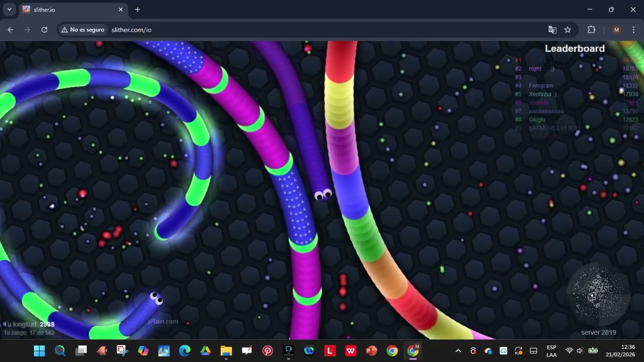Click the 'Tu longitud' length readout
Viewport: 644px width, 362px height.
pyautogui.click(x=29, y=325)
